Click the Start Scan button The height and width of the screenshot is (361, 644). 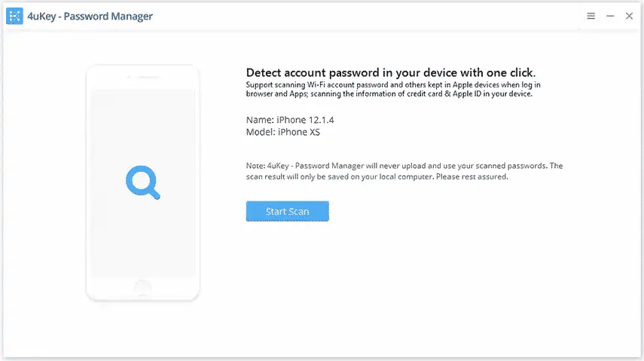point(288,211)
